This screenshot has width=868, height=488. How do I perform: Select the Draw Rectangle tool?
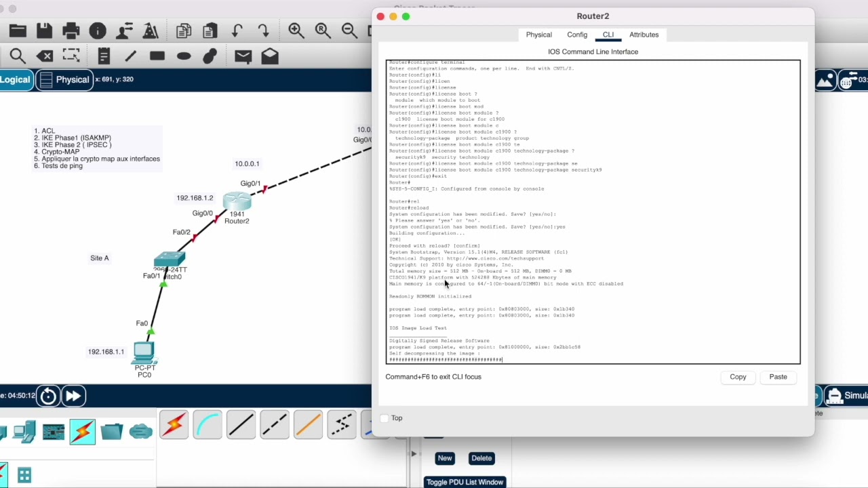(157, 56)
